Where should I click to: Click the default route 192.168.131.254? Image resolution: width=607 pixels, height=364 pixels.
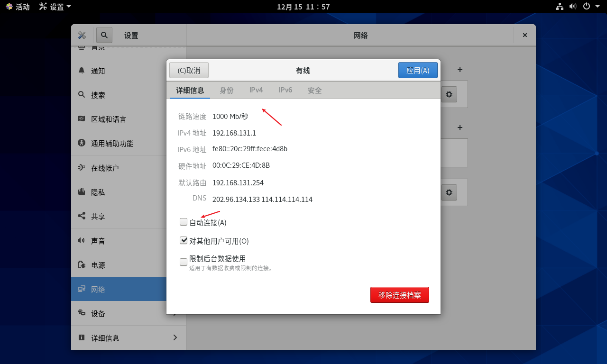tap(238, 183)
